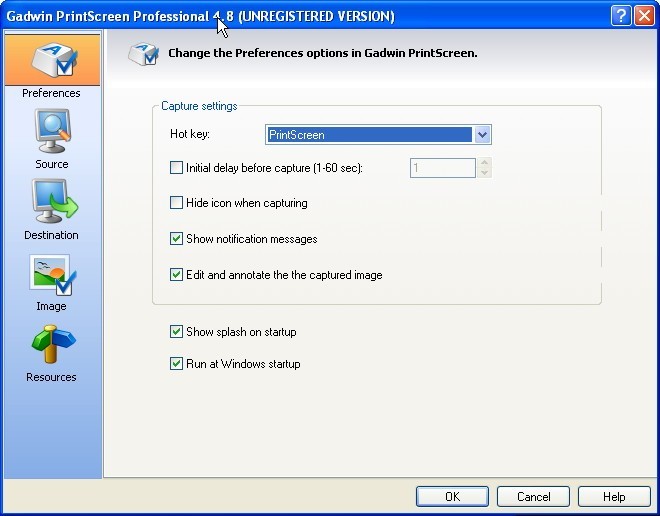Disable Show notification messages

pos(176,239)
